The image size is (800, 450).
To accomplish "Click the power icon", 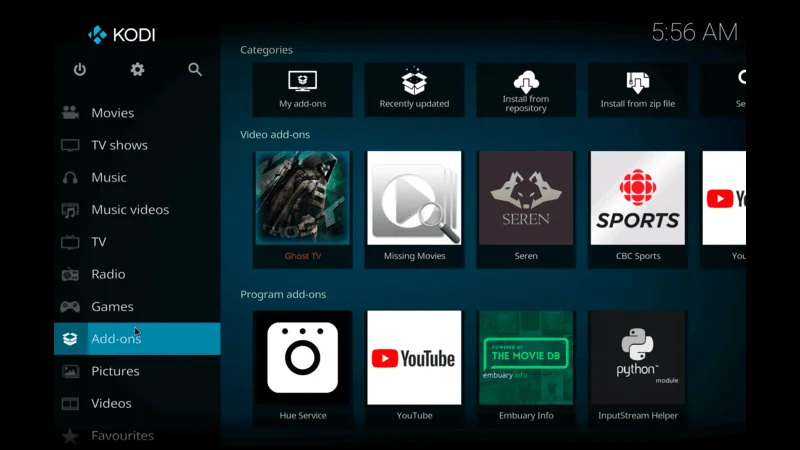I will click(80, 69).
